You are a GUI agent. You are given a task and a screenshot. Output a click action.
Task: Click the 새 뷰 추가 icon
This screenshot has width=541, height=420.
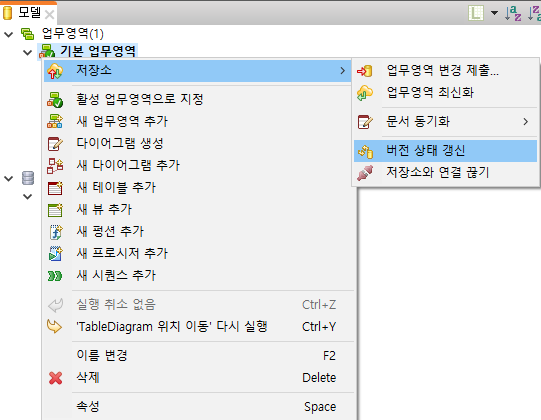click(x=55, y=209)
